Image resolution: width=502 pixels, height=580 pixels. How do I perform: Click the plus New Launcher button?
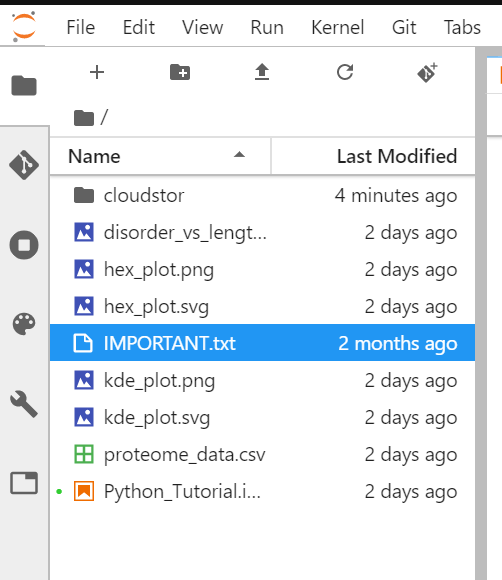point(97,72)
